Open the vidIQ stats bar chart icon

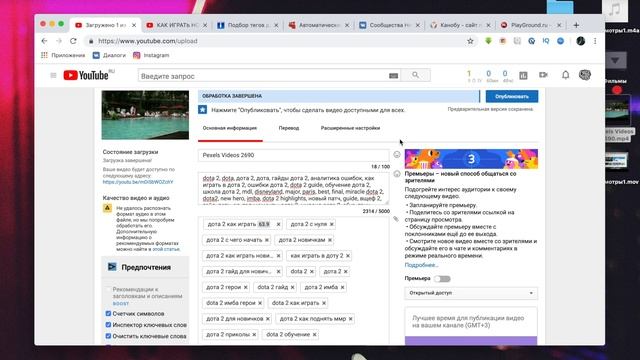(x=523, y=76)
